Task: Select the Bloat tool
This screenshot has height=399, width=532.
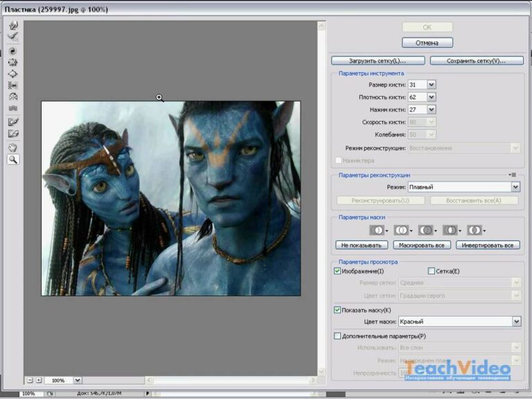Action: pyautogui.click(x=13, y=73)
